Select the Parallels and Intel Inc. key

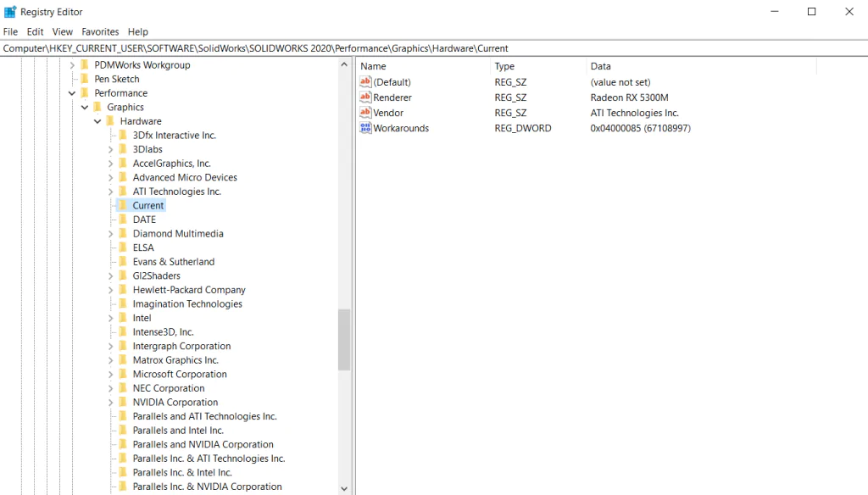[x=178, y=431]
